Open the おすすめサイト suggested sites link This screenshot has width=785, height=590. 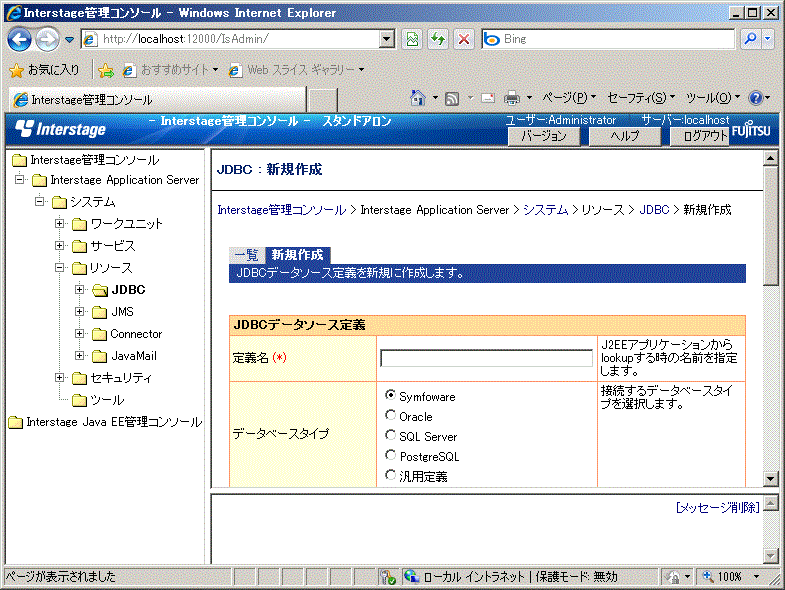coord(170,70)
